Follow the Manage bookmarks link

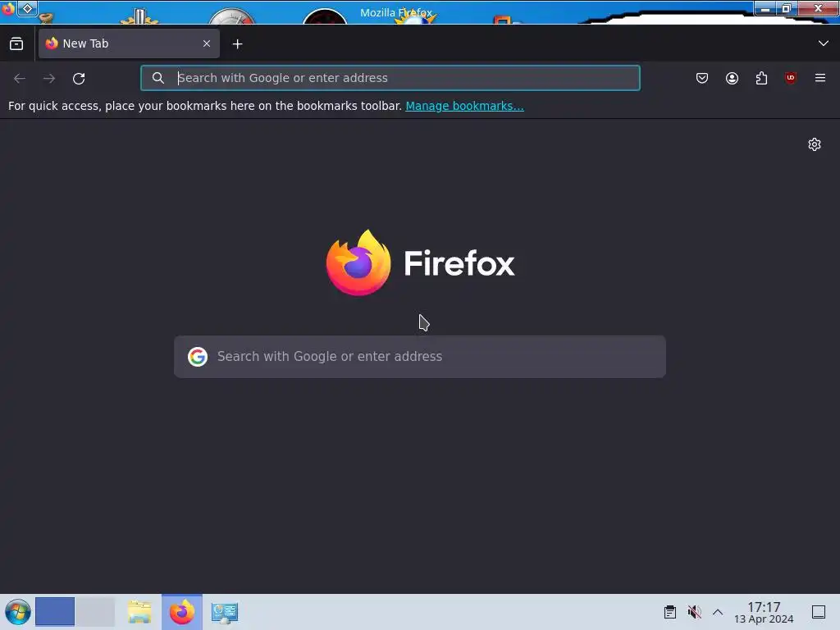click(x=464, y=106)
